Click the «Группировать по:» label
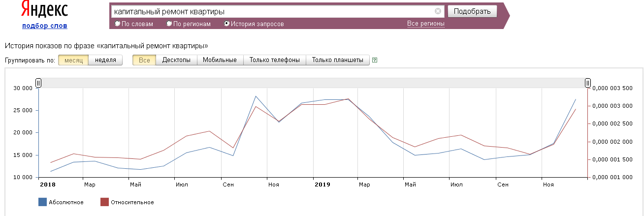644x216 pixels. click(x=30, y=60)
